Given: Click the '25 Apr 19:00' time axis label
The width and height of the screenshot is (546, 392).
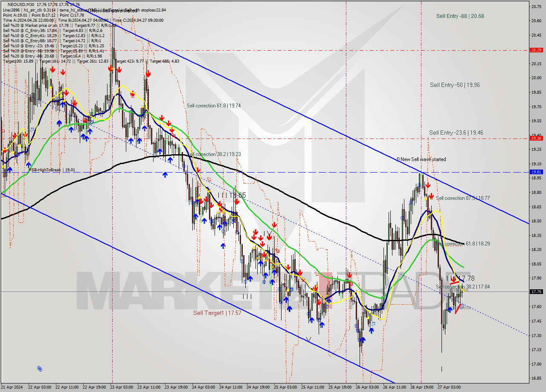Looking at the screenshot, I should 340,387.
